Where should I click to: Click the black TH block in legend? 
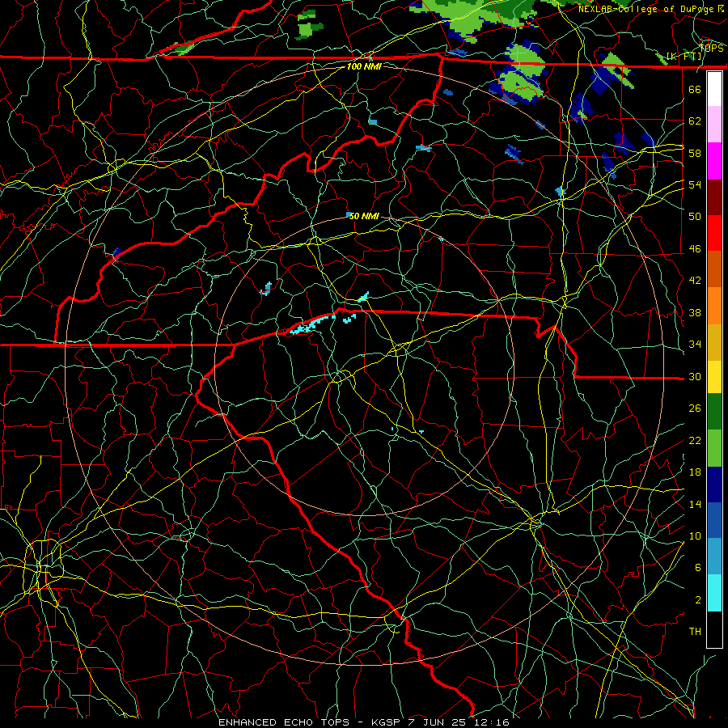[714, 629]
